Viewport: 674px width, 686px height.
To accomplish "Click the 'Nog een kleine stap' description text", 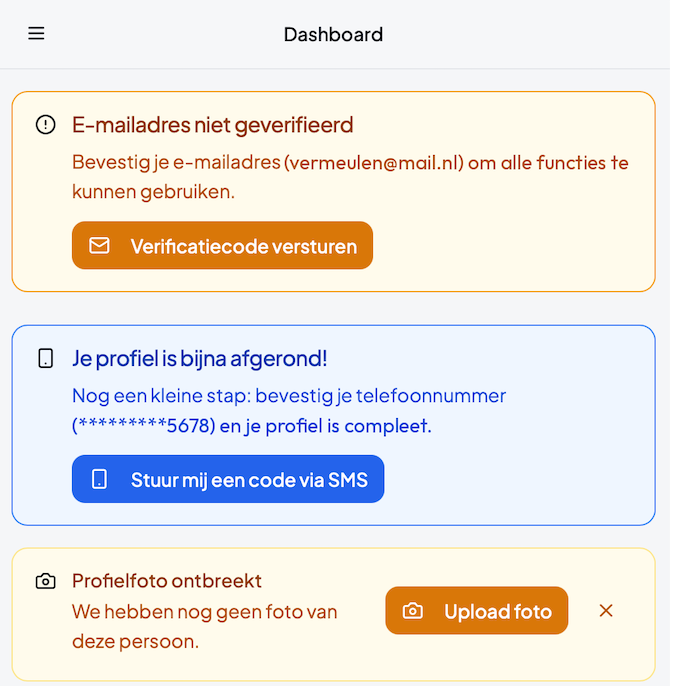I will point(289,410).
